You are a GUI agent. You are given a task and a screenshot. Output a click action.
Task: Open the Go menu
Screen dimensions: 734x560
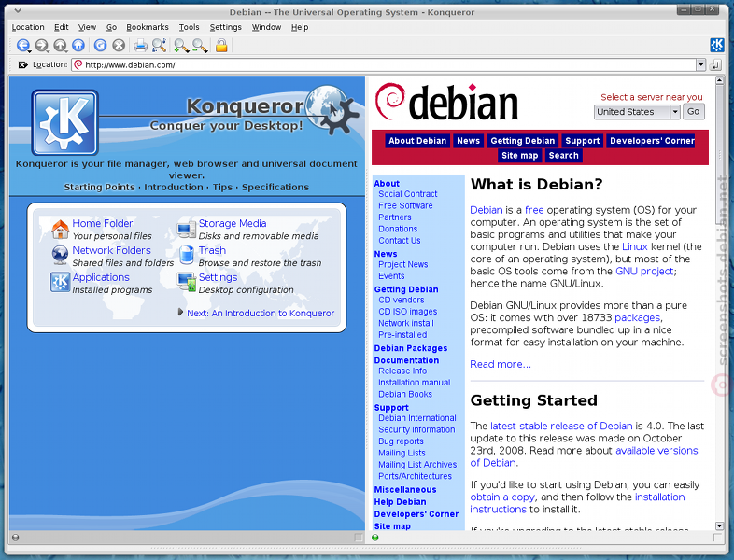point(111,27)
